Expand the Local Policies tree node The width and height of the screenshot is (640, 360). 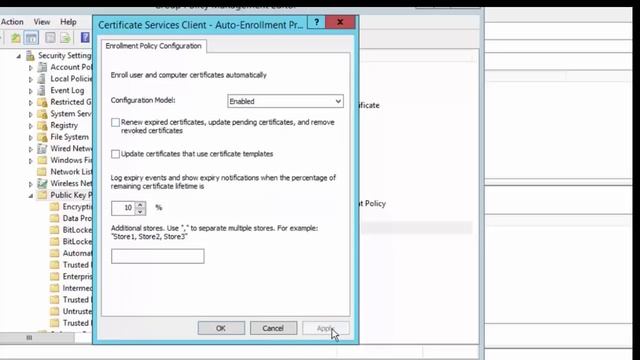[x=31, y=79]
